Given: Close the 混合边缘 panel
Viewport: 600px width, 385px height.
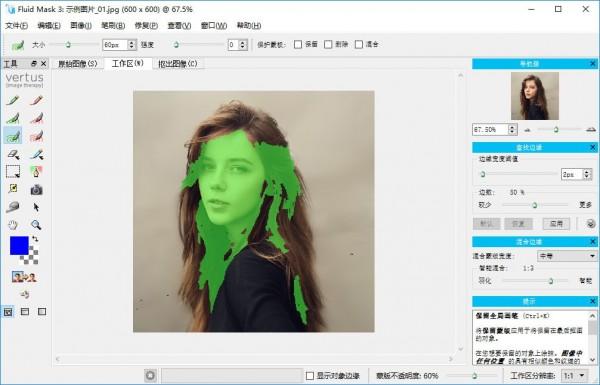Looking at the screenshot, I should point(592,242).
